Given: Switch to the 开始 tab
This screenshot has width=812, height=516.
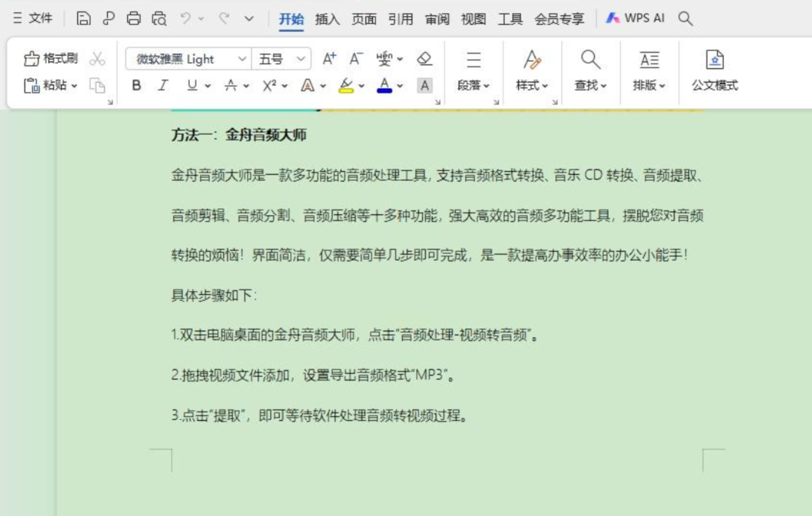Looking at the screenshot, I should tap(291, 19).
